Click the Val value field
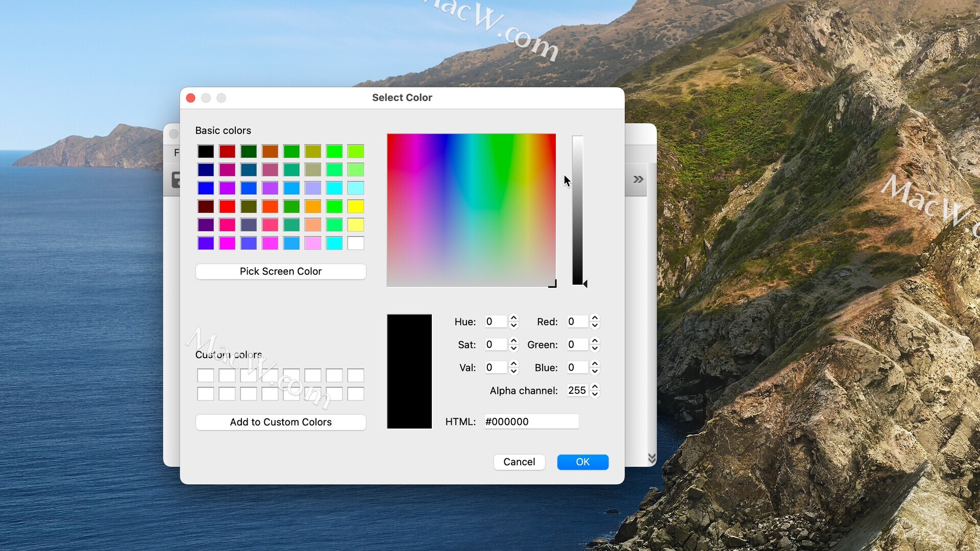 (x=496, y=367)
